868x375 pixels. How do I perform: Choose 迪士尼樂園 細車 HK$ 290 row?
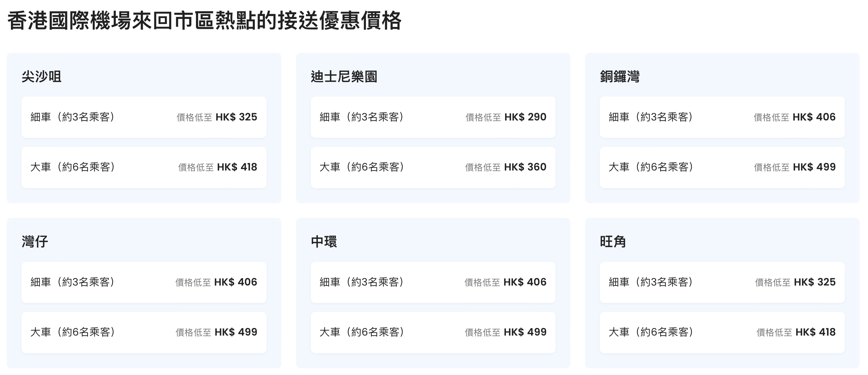pyautogui.click(x=433, y=117)
